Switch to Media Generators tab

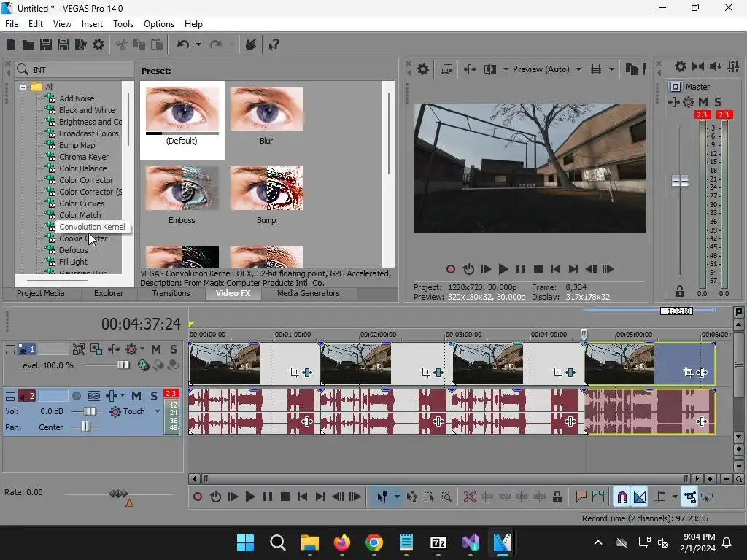coord(309,293)
